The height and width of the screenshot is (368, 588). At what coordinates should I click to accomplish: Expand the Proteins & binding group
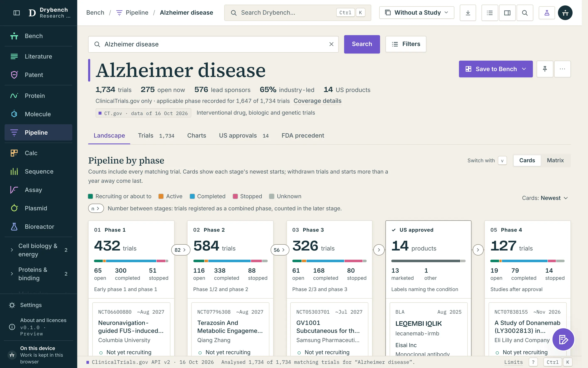[38, 274]
